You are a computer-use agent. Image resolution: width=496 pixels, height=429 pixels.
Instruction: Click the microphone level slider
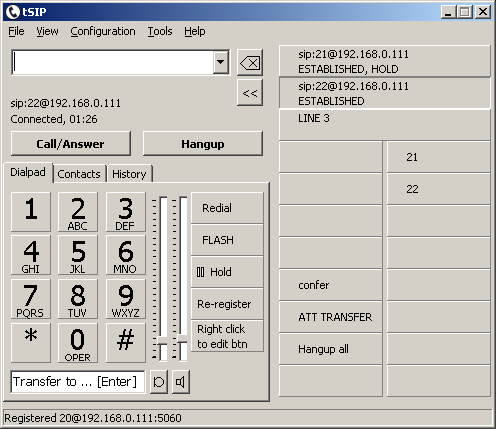[x=163, y=278]
